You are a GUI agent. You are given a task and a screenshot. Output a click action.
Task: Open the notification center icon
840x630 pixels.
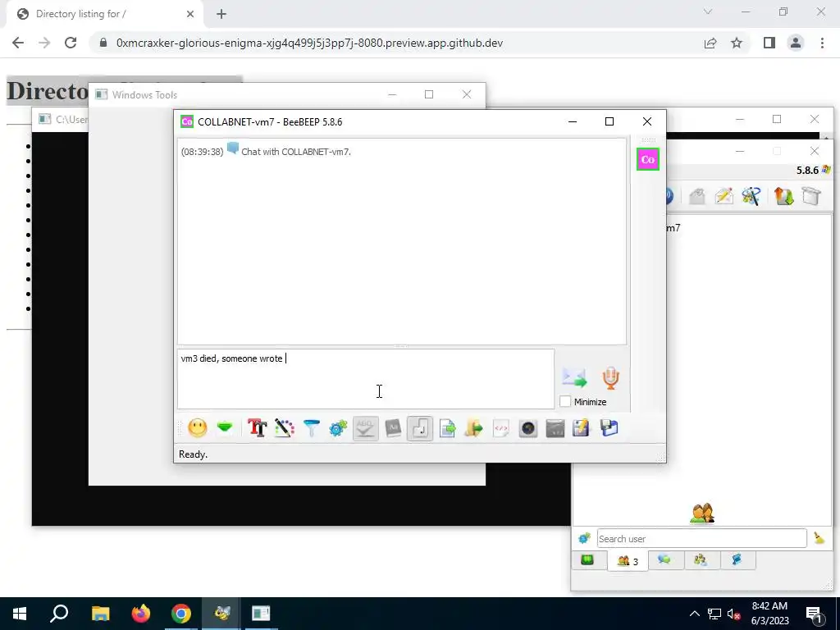pos(815,614)
